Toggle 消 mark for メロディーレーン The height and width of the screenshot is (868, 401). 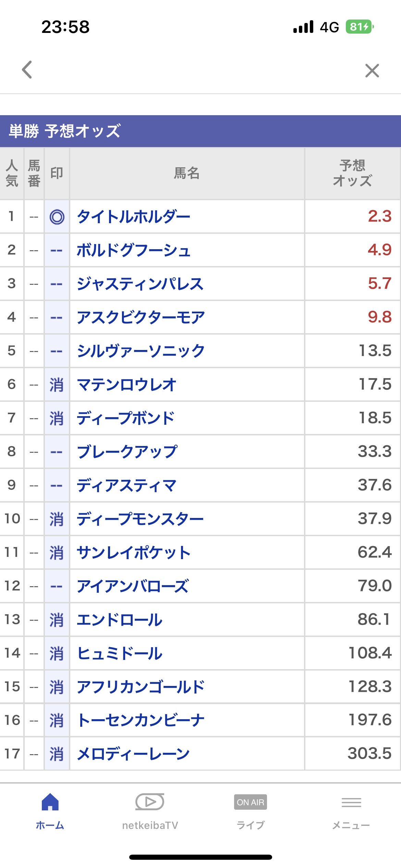[x=57, y=754]
